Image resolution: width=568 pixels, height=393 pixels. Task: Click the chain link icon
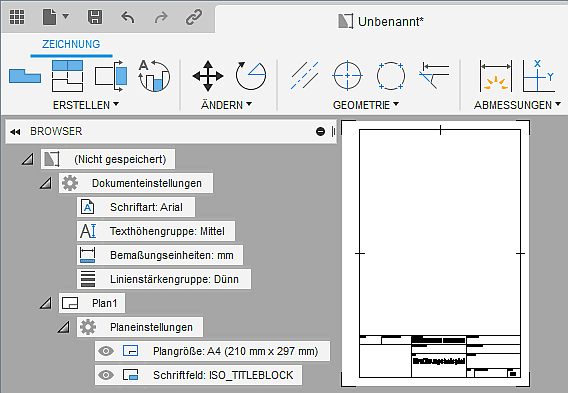point(194,17)
